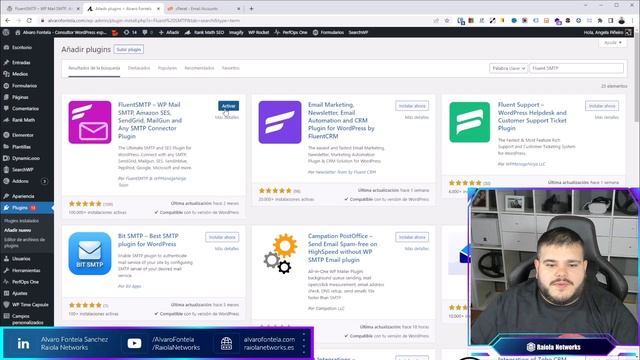The height and width of the screenshot is (360, 640).
Task: Click the FluentSMTP plugin icon
Action: (x=90, y=122)
